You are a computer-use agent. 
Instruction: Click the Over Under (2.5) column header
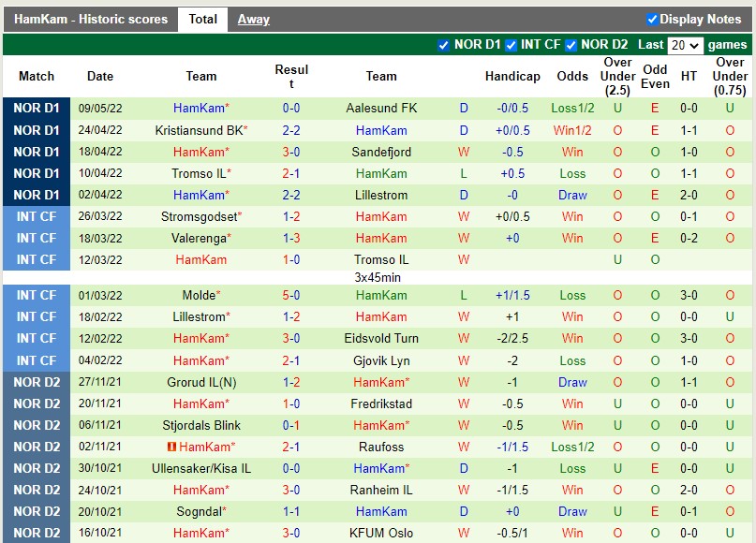617,76
